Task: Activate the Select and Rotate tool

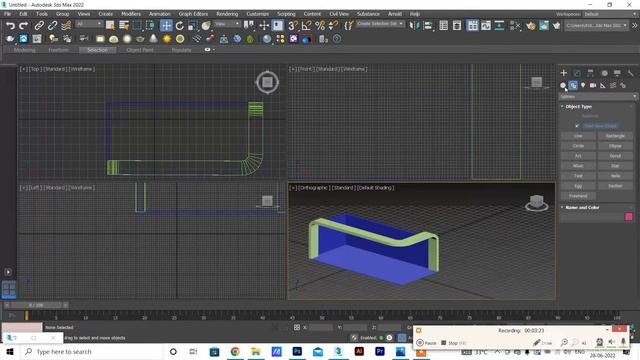Action: (180, 26)
